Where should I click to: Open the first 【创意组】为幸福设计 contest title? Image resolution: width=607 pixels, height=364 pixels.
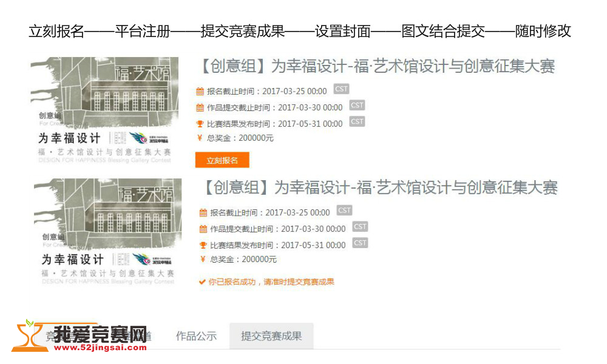tap(376, 66)
